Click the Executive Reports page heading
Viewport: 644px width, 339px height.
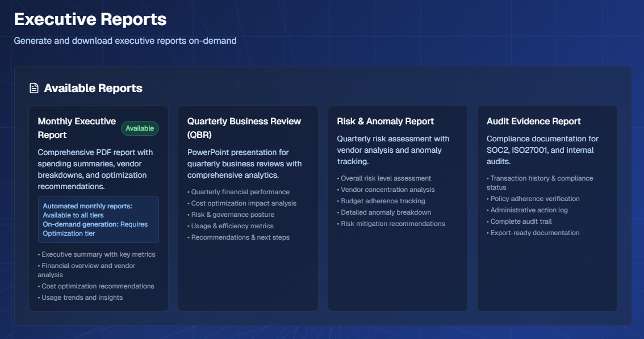click(x=90, y=19)
